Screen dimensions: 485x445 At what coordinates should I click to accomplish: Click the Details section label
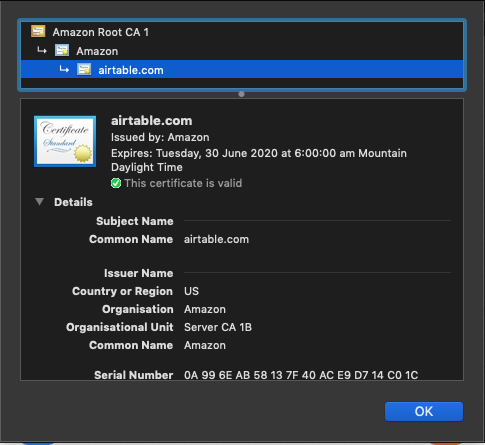click(73, 202)
